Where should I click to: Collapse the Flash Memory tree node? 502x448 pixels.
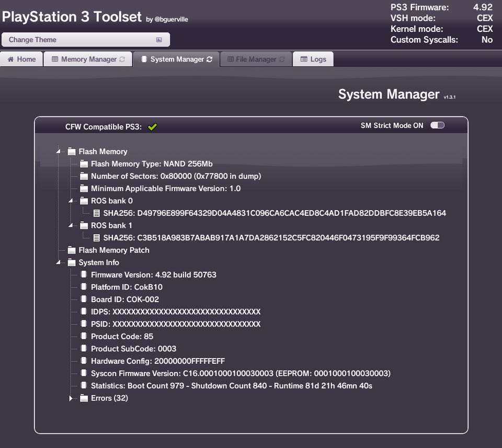[x=59, y=152]
